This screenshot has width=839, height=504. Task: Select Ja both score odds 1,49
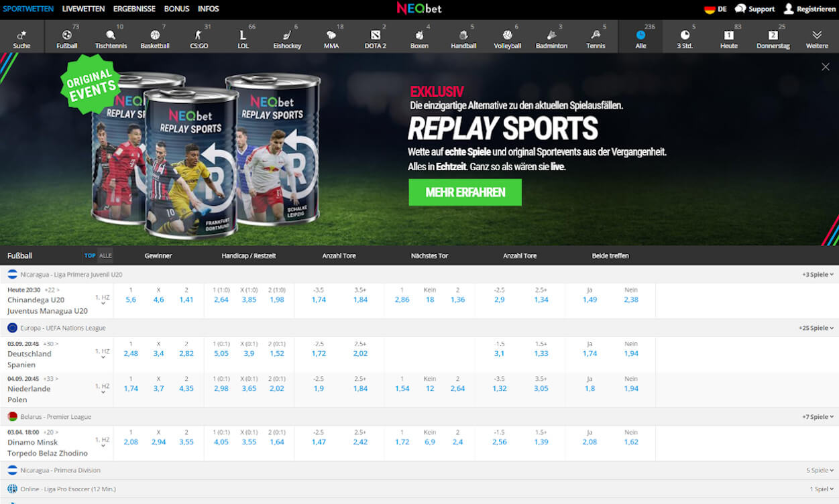point(590,300)
